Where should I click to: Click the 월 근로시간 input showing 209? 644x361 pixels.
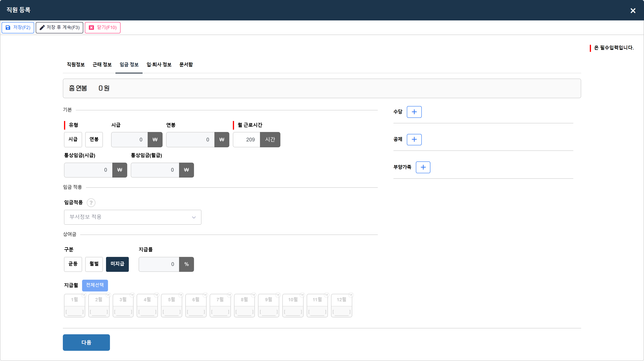tap(246, 139)
